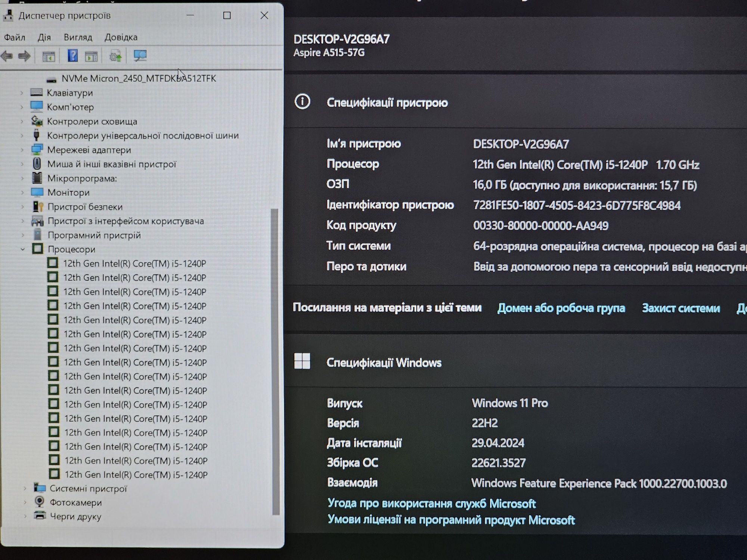Image resolution: width=747 pixels, height=560 pixels.
Task: Click the Device Manager title bar icon
Action: 7,15
